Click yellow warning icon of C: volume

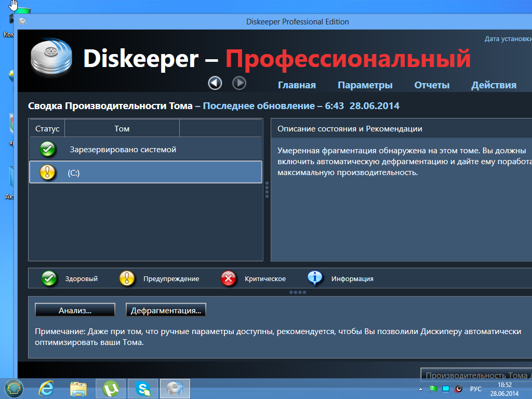click(47, 172)
